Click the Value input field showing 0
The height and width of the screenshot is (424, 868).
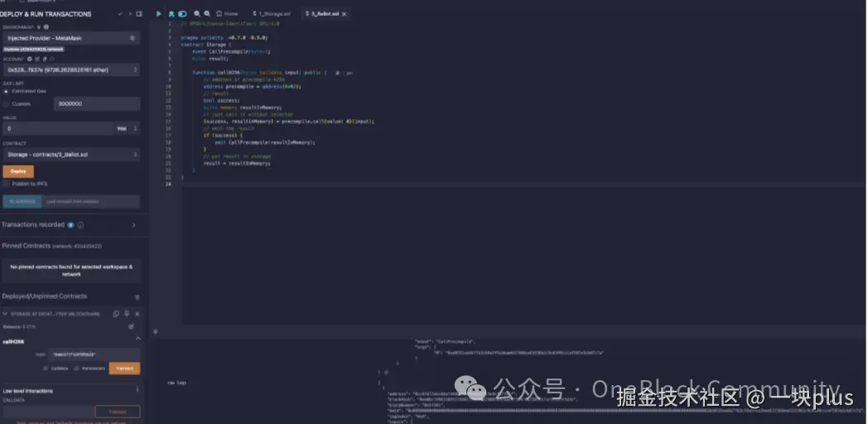pos(58,128)
